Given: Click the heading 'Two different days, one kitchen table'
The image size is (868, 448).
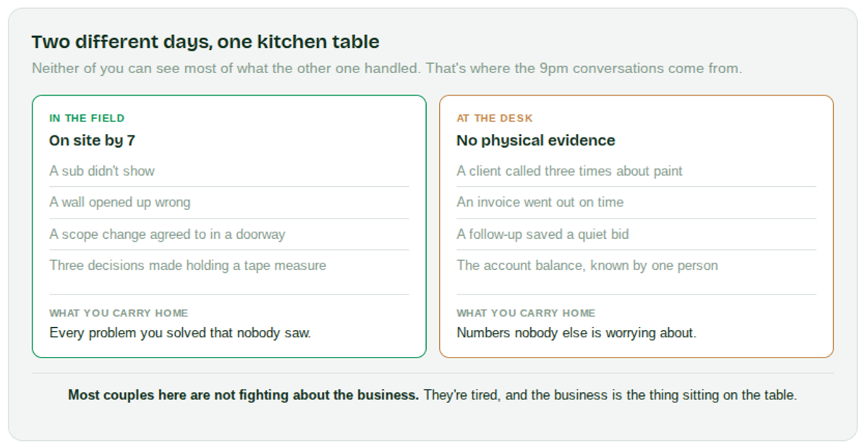Looking at the screenshot, I should coord(205,42).
